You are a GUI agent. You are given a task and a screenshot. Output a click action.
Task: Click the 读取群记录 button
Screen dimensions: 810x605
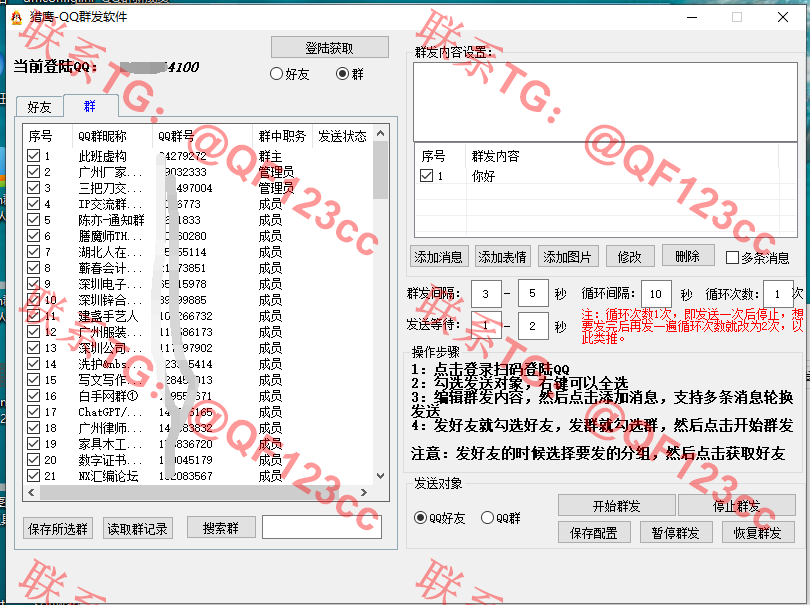[137, 529]
